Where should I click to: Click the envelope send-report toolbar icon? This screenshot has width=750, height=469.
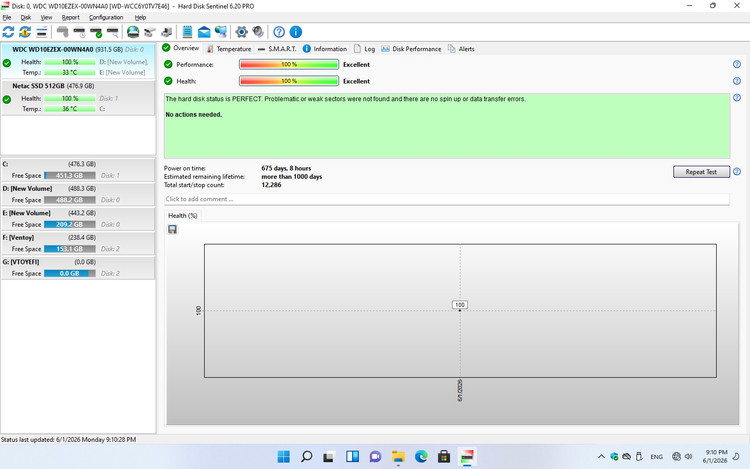[204, 32]
